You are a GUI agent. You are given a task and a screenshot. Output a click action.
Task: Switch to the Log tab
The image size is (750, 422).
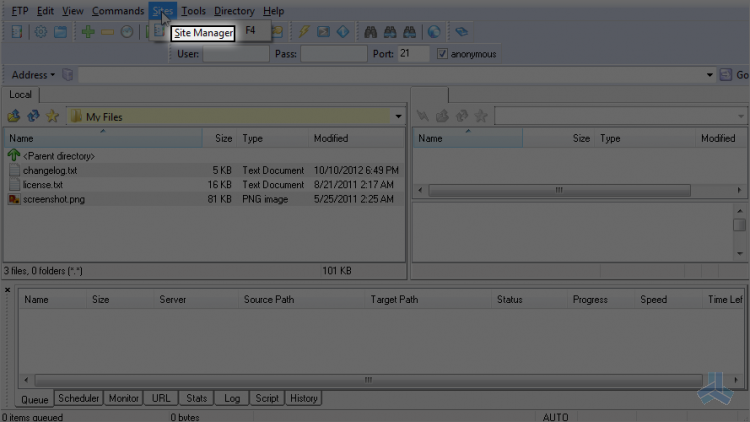coord(232,398)
